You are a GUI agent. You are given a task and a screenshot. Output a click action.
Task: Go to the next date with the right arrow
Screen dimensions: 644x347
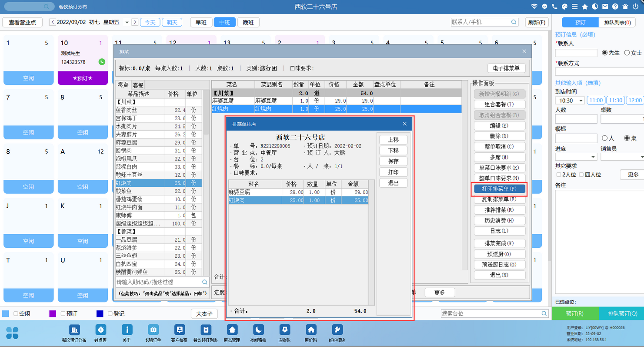click(135, 22)
